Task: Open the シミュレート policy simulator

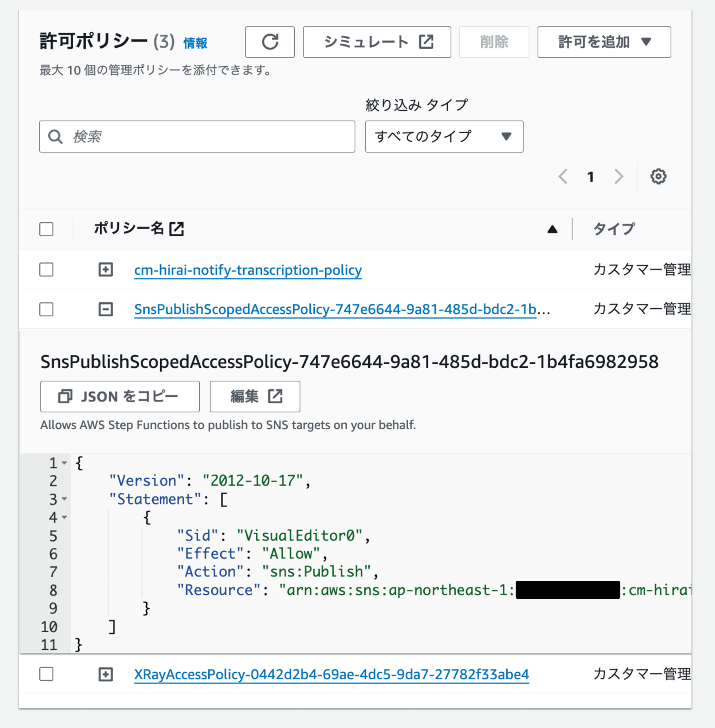Action: click(377, 41)
